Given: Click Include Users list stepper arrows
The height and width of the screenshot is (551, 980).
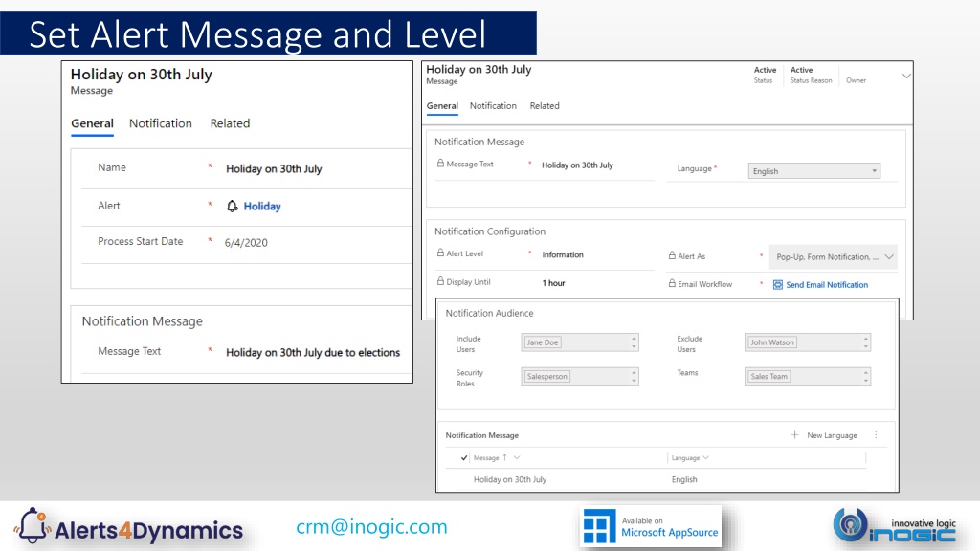Looking at the screenshot, I should pyautogui.click(x=634, y=342).
